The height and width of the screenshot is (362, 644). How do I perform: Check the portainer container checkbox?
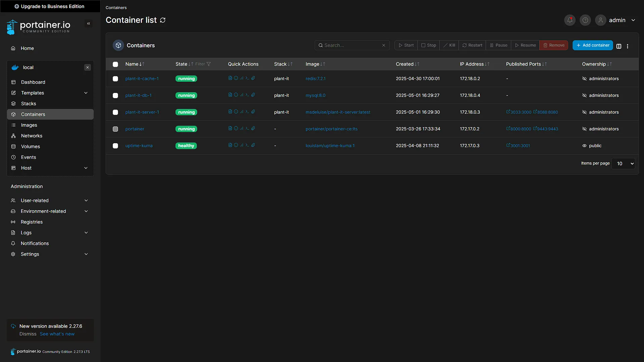pyautogui.click(x=115, y=129)
